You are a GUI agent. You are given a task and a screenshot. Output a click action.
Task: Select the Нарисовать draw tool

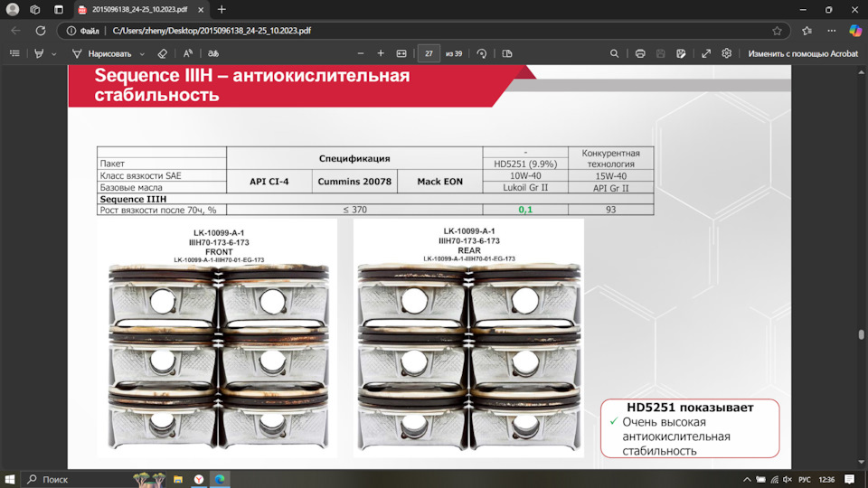102,53
